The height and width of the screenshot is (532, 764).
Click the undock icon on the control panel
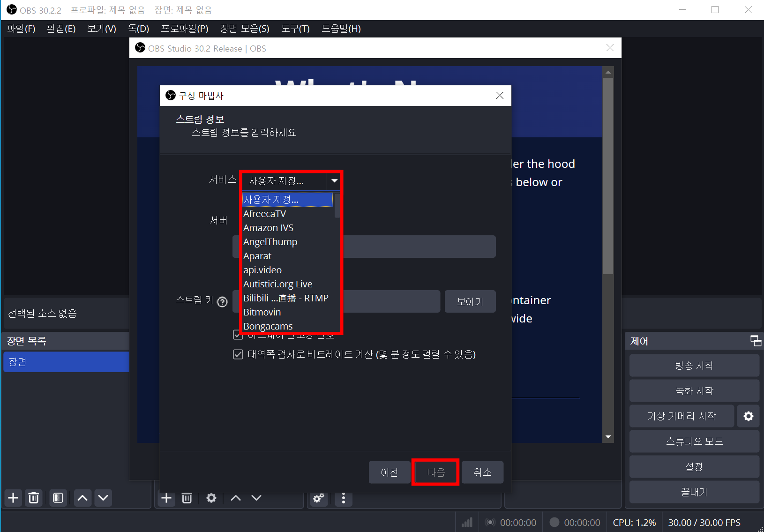756,341
